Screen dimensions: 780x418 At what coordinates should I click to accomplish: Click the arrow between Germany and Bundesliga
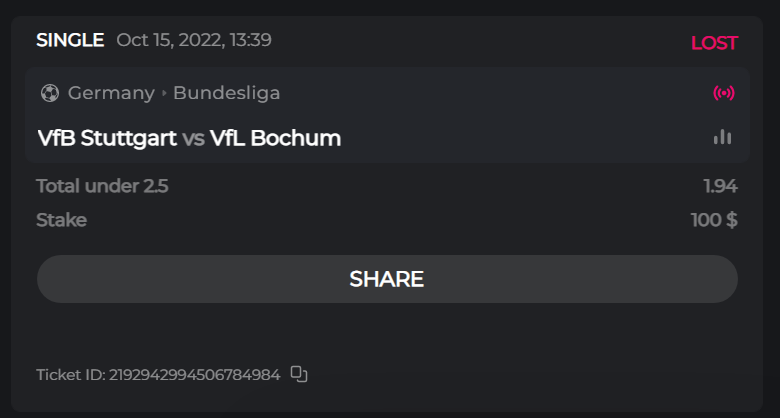coord(164,93)
